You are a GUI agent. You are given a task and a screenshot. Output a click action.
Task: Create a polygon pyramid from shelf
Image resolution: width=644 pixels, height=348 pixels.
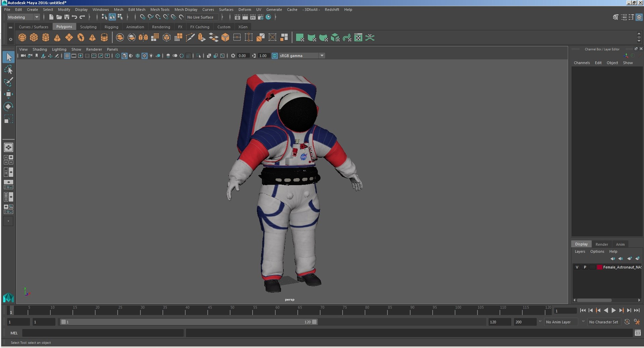click(x=92, y=38)
